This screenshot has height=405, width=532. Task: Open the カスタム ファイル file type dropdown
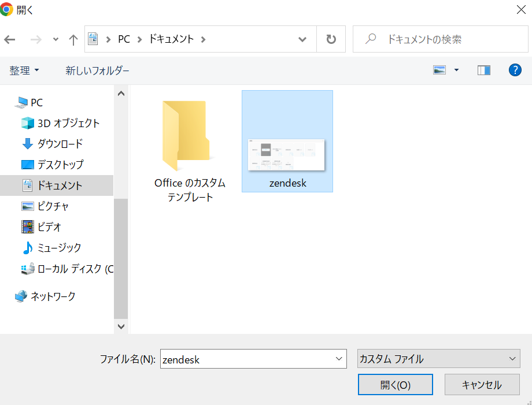pyautogui.click(x=438, y=359)
